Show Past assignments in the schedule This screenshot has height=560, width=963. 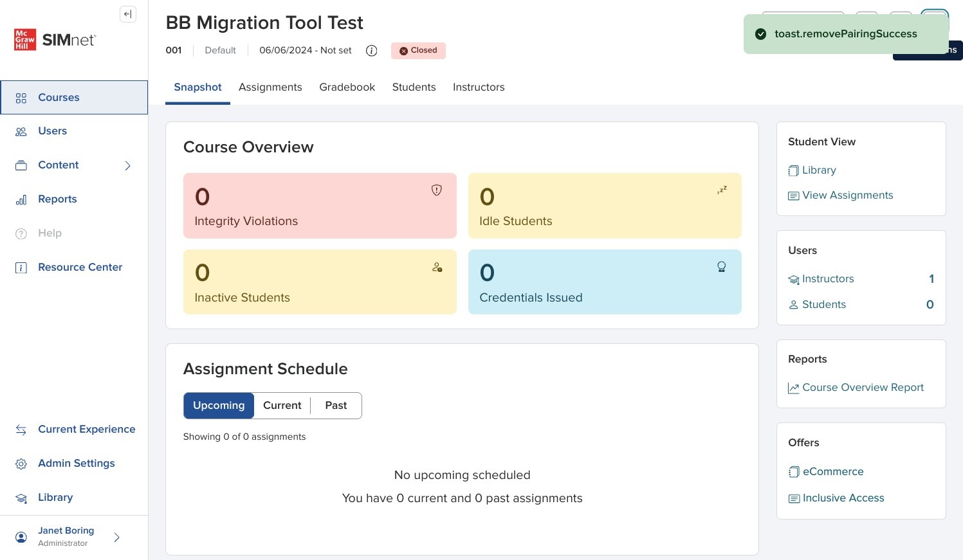point(336,406)
